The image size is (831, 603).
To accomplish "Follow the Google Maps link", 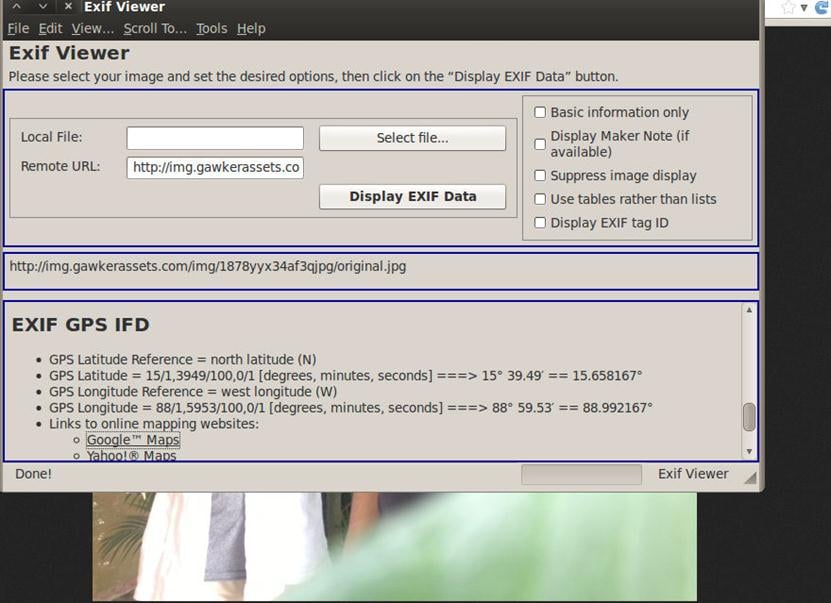I will coord(133,440).
